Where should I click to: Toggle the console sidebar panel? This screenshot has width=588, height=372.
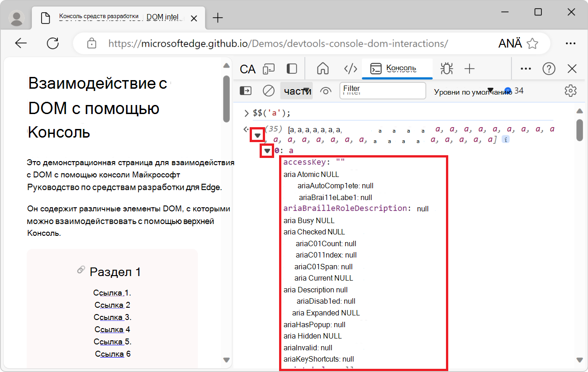[x=246, y=91]
